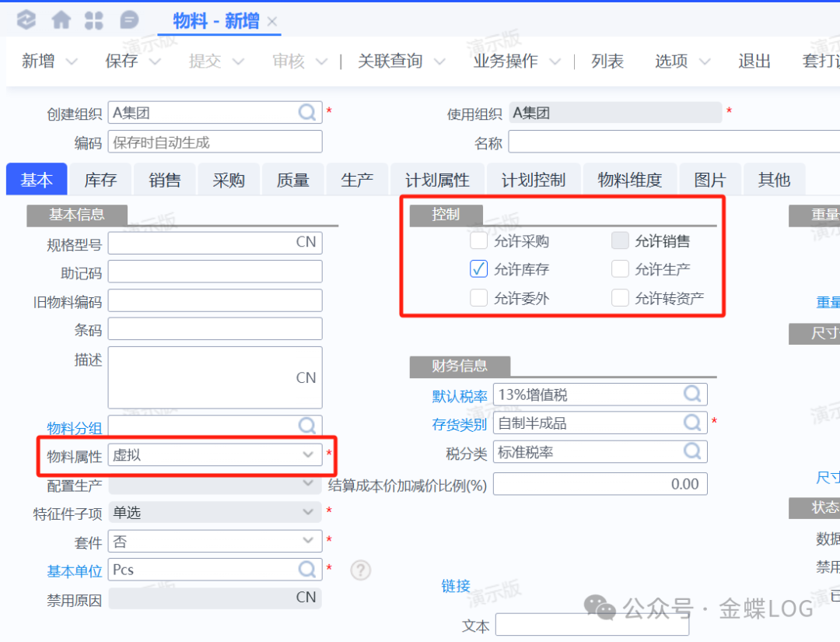Expand the 套件 dropdown list
The height and width of the screenshot is (642, 840).
[x=307, y=541]
